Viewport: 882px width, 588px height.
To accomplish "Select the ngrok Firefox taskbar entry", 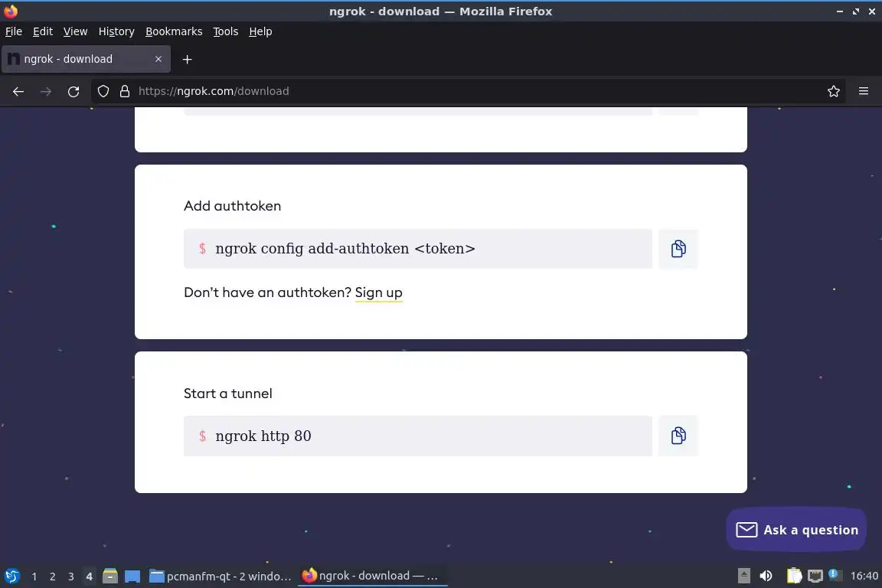I will point(372,577).
